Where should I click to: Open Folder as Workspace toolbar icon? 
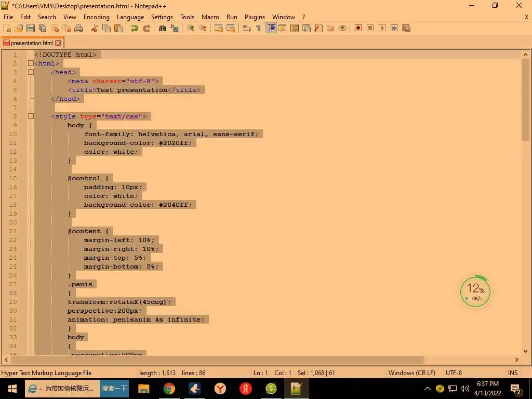(330, 28)
